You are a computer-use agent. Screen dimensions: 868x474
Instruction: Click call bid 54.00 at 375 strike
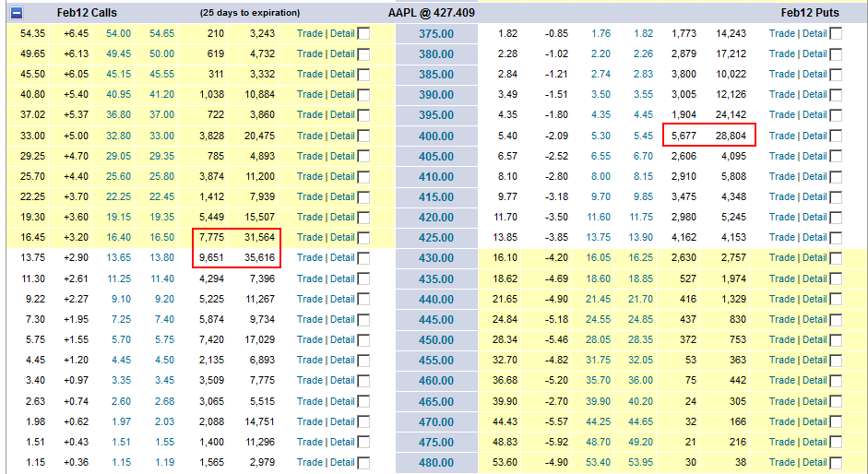118,33
